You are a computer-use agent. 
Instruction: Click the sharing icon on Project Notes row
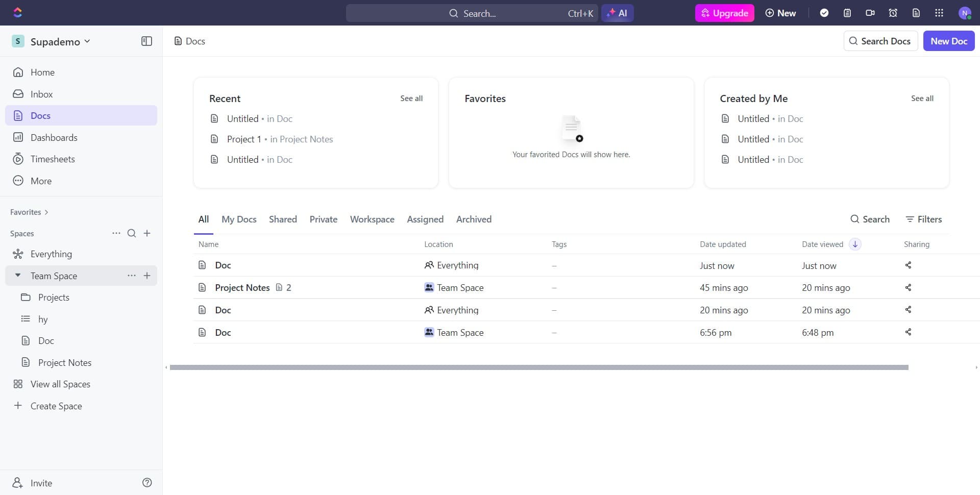pyautogui.click(x=908, y=287)
